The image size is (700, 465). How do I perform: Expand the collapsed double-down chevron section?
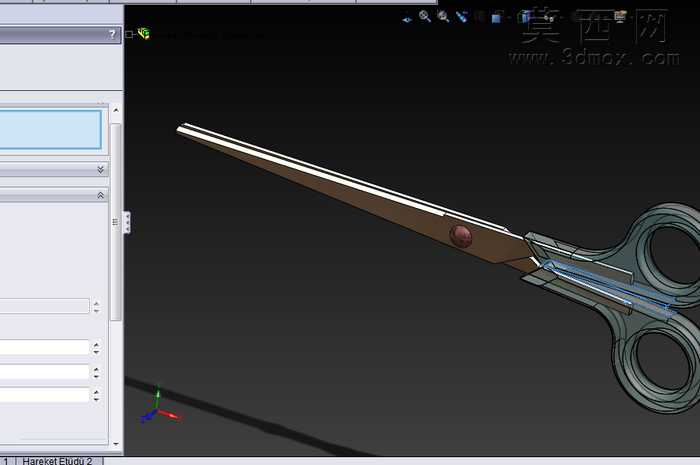tap(100, 170)
